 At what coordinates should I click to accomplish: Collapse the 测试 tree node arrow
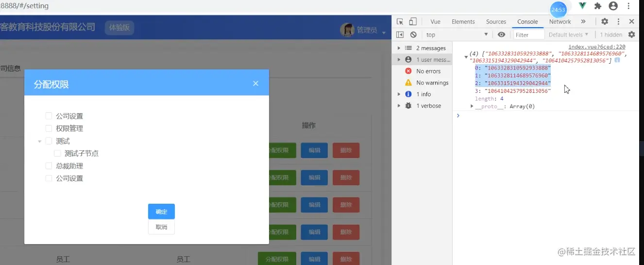point(40,141)
